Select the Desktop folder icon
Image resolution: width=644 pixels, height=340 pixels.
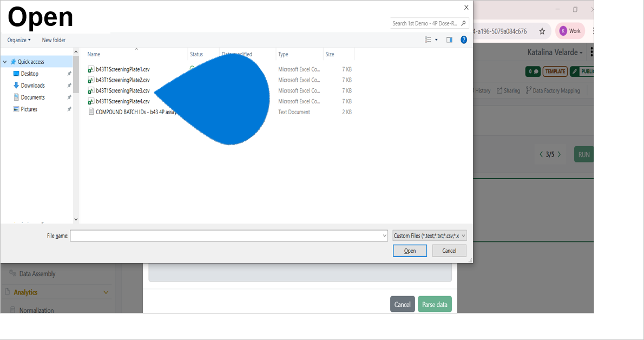[x=16, y=74]
